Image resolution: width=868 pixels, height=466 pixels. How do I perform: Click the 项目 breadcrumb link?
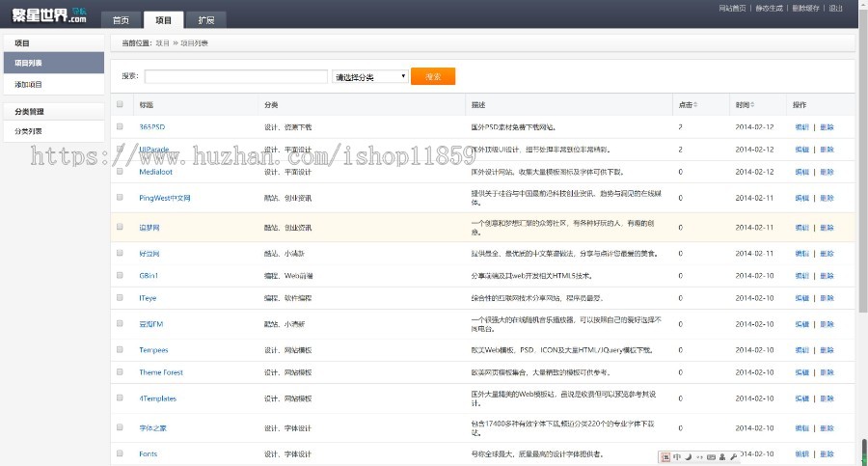(x=162, y=43)
